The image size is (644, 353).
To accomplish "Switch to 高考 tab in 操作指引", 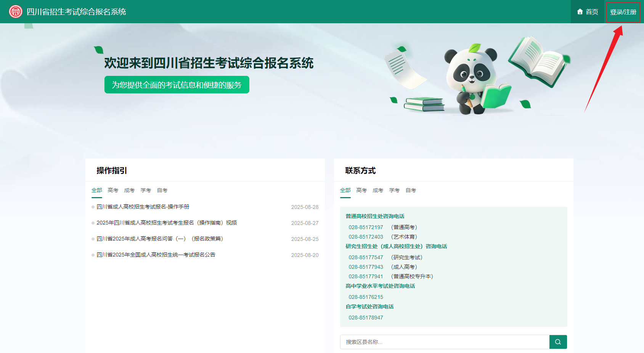I will pos(113,190).
